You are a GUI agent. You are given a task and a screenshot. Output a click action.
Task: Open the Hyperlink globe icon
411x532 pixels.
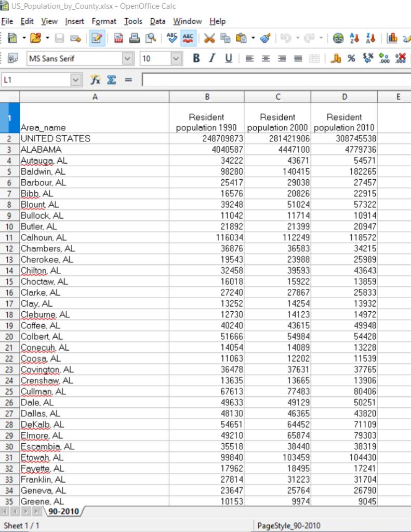click(x=338, y=37)
